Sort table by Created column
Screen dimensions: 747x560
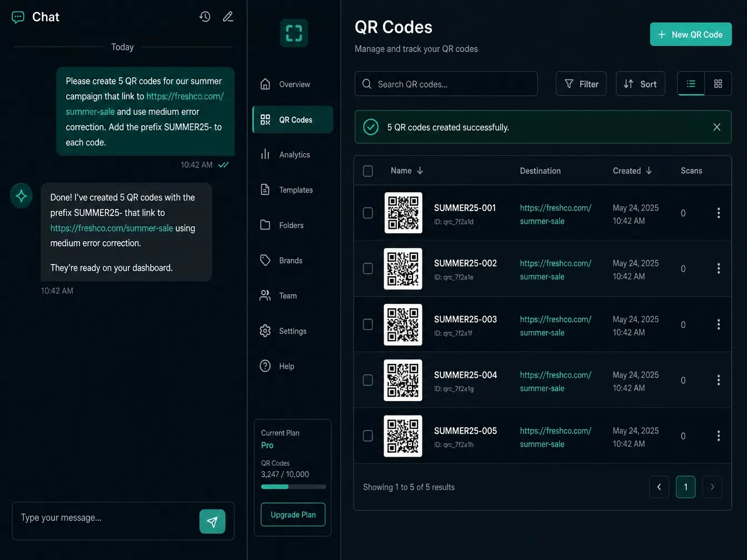[633, 171]
